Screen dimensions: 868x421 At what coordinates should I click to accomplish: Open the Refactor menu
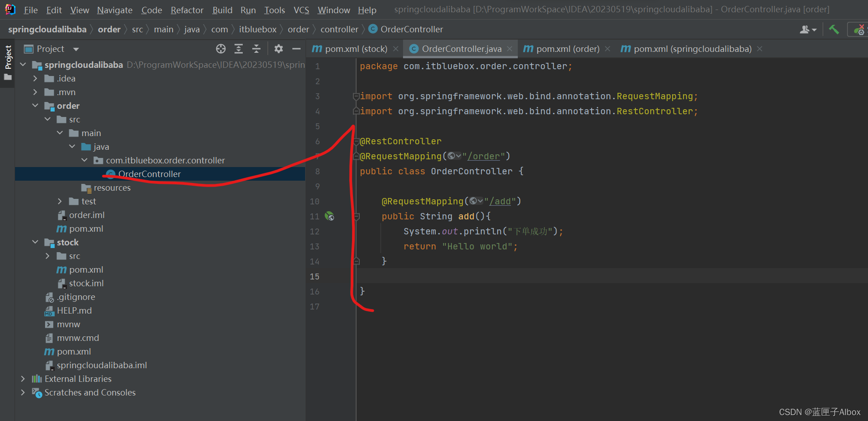187,10
